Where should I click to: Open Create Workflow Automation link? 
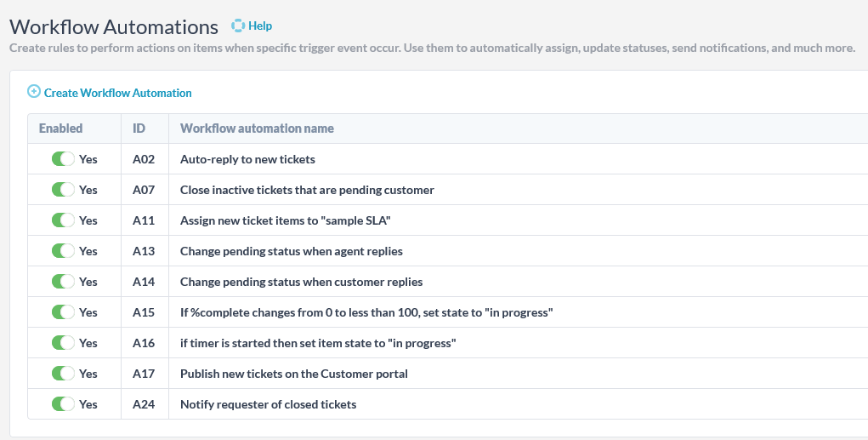[x=118, y=93]
